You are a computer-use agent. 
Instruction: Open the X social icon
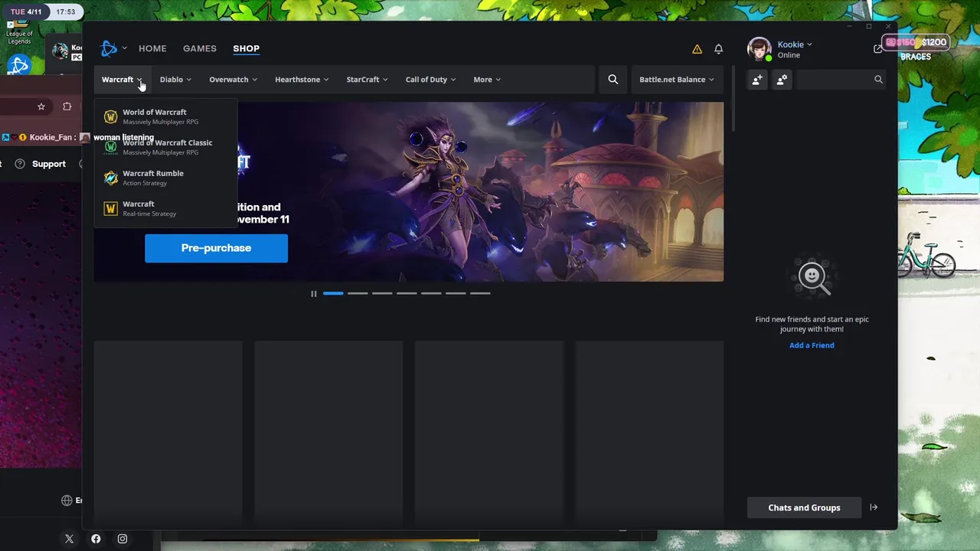point(69,539)
